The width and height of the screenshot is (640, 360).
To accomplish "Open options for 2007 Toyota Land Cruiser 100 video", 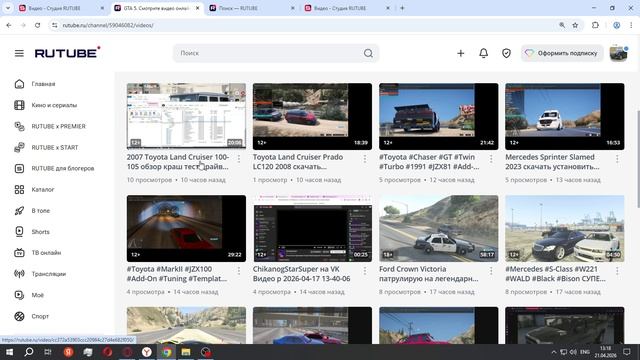I will (x=239, y=158).
